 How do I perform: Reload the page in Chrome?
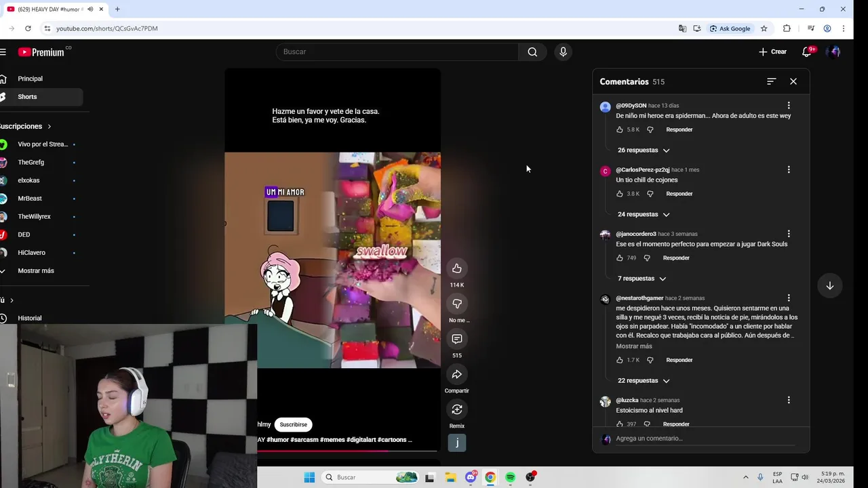click(28, 28)
